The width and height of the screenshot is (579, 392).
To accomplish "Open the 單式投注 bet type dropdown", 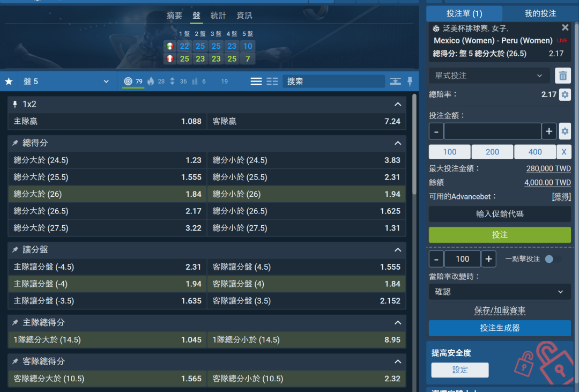I will pyautogui.click(x=489, y=76).
